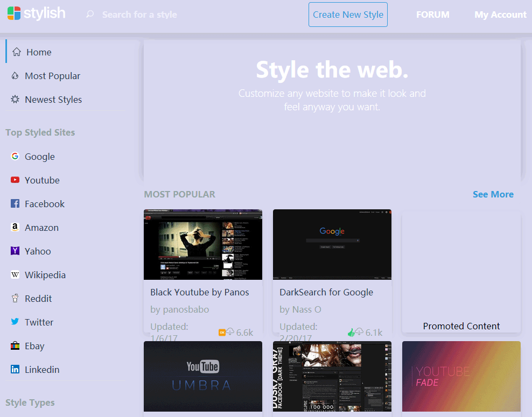
Task: Click the download cloud icon beside 6.1k
Action: (359, 331)
